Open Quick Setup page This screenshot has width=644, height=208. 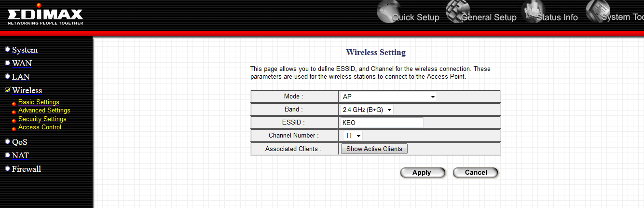tap(416, 17)
